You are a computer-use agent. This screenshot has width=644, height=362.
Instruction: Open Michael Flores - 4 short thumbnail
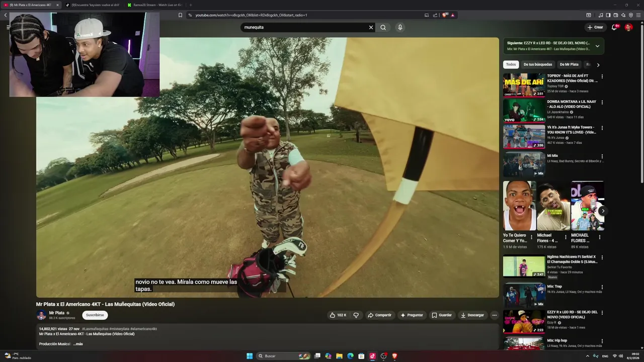click(553, 206)
